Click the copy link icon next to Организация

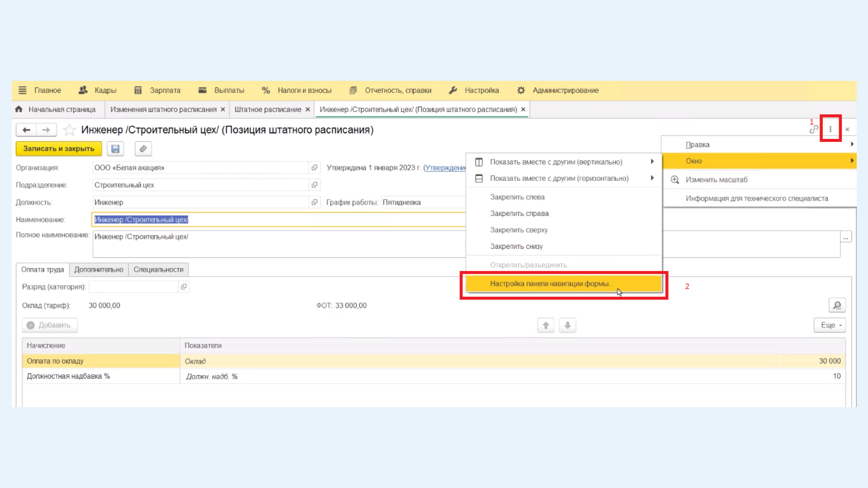314,168
